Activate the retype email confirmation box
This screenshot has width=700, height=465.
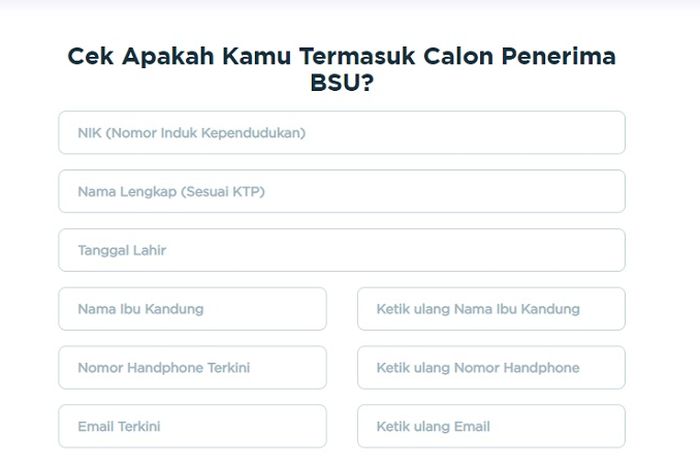[491, 426]
